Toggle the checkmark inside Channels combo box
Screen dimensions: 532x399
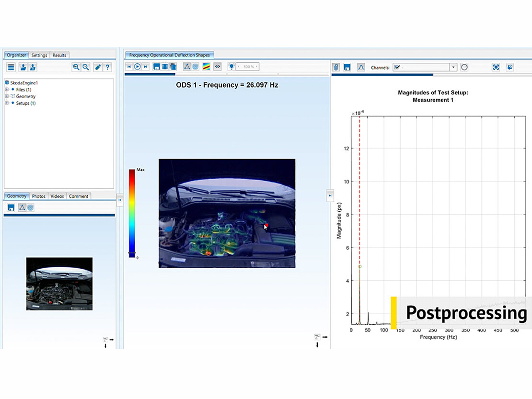coord(397,67)
